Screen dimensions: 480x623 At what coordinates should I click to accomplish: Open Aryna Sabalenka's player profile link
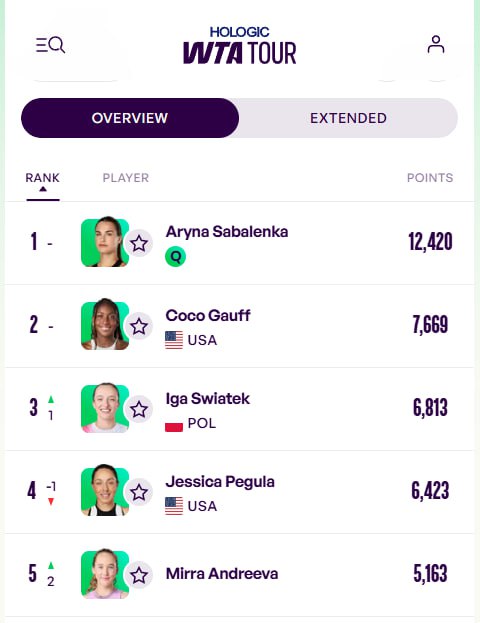tap(227, 232)
